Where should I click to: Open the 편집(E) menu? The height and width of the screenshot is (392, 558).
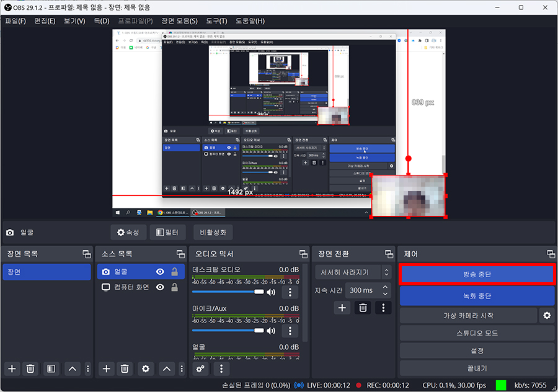(x=45, y=21)
